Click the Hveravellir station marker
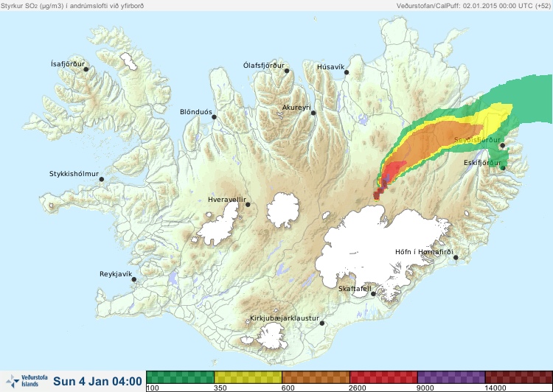This screenshot has height=392, width=553. tap(248, 204)
